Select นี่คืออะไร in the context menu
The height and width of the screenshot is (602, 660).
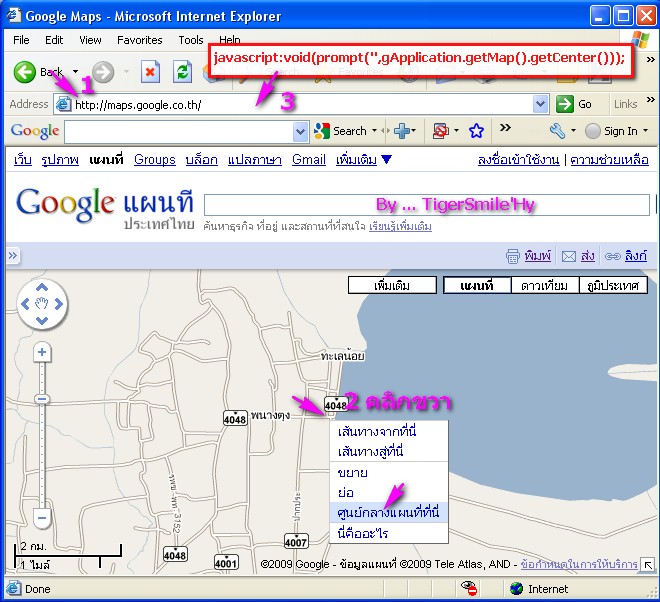click(x=389, y=533)
